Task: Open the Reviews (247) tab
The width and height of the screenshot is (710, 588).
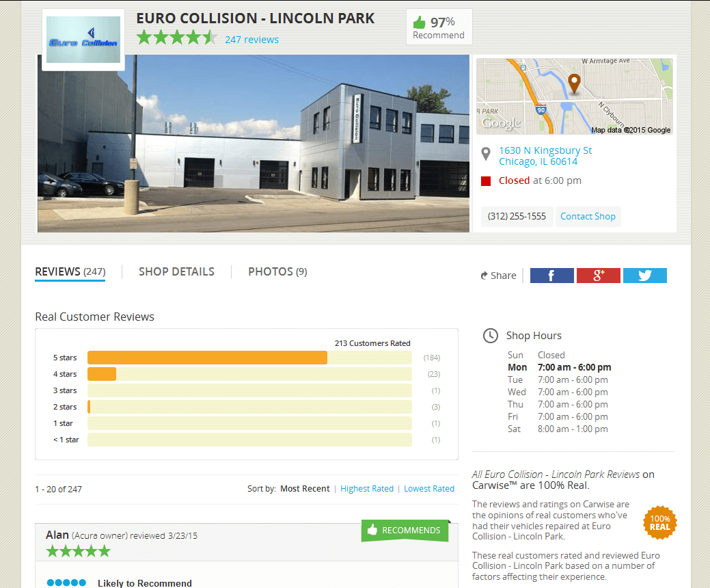Action: coord(70,272)
